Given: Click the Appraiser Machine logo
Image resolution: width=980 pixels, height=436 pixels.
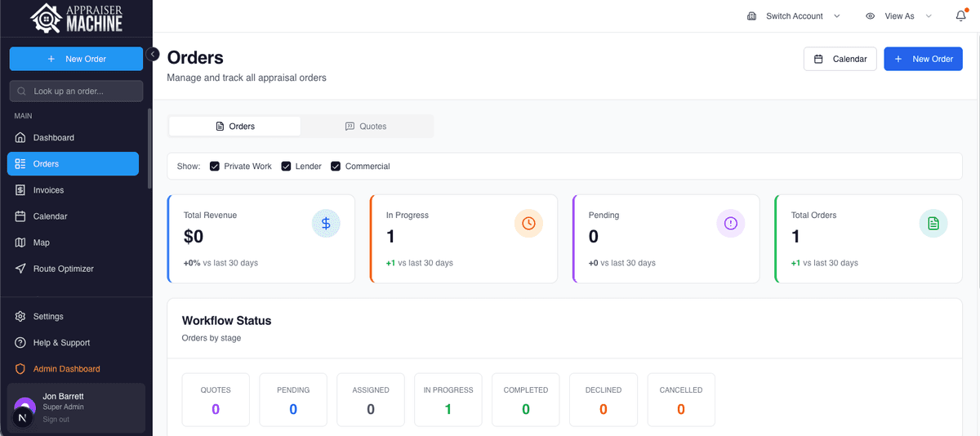Looking at the screenshot, I should 76,18.
